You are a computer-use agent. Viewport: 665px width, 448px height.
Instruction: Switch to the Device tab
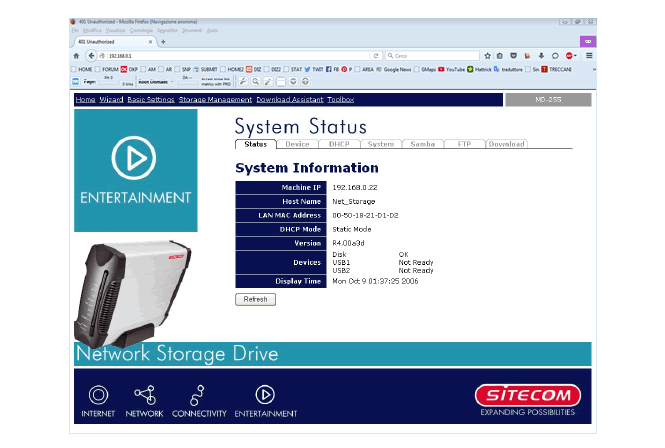pos(297,145)
